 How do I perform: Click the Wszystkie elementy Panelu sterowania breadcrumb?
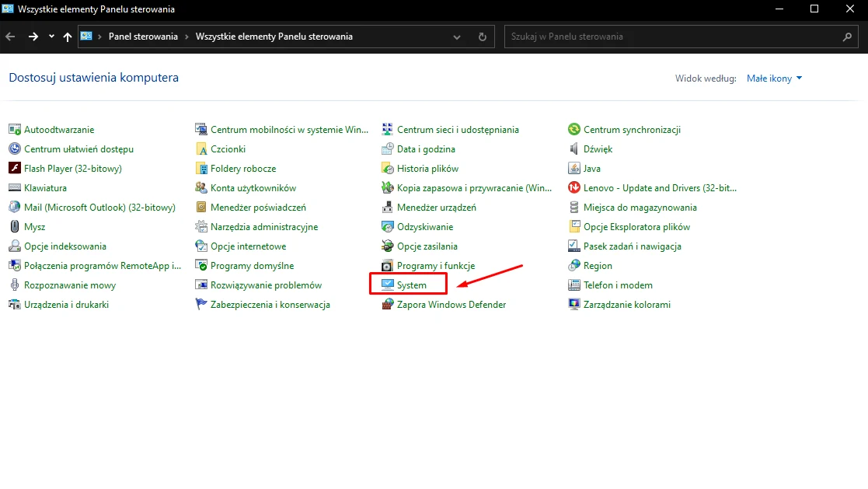click(x=274, y=37)
